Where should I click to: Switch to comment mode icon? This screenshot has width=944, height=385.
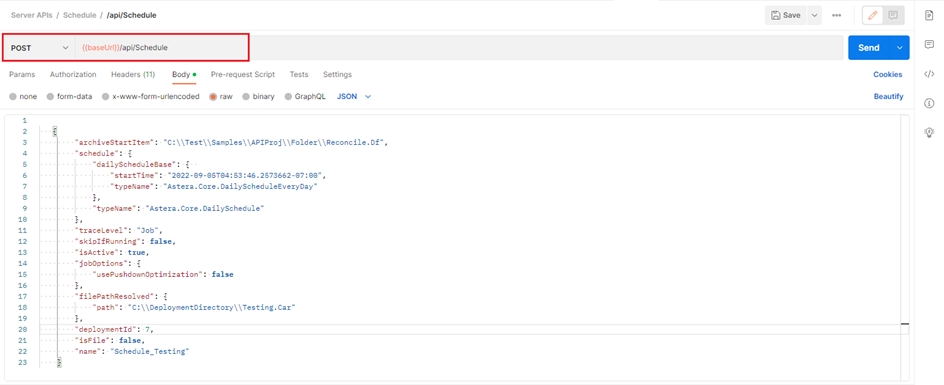click(x=893, y=16)
